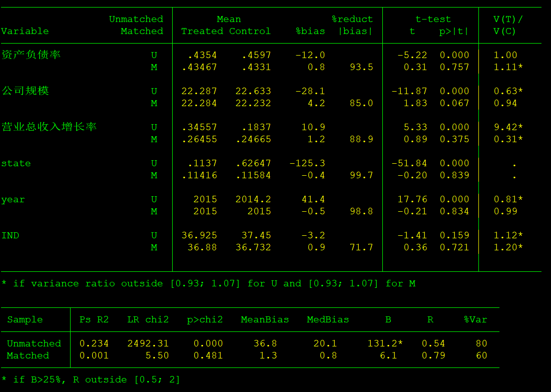Select the control mean value .4597
This screenshot has height=392, width=551.
[256, 55]
